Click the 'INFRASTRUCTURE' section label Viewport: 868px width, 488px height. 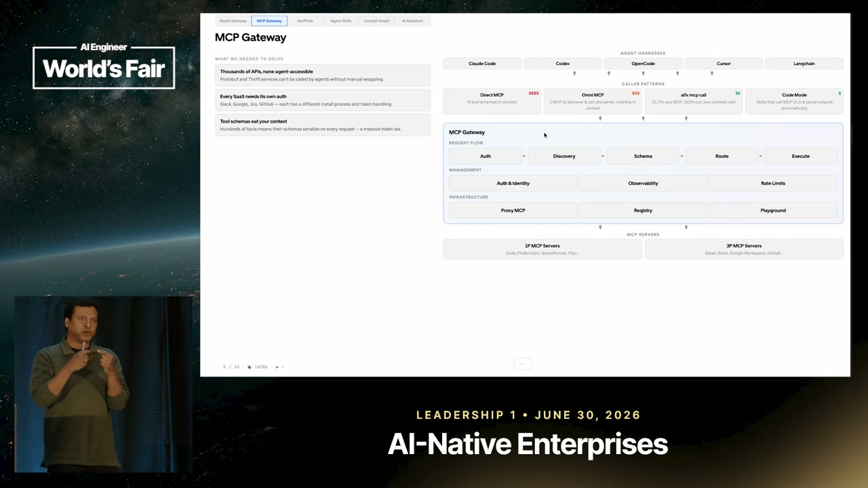coord(469,197)
